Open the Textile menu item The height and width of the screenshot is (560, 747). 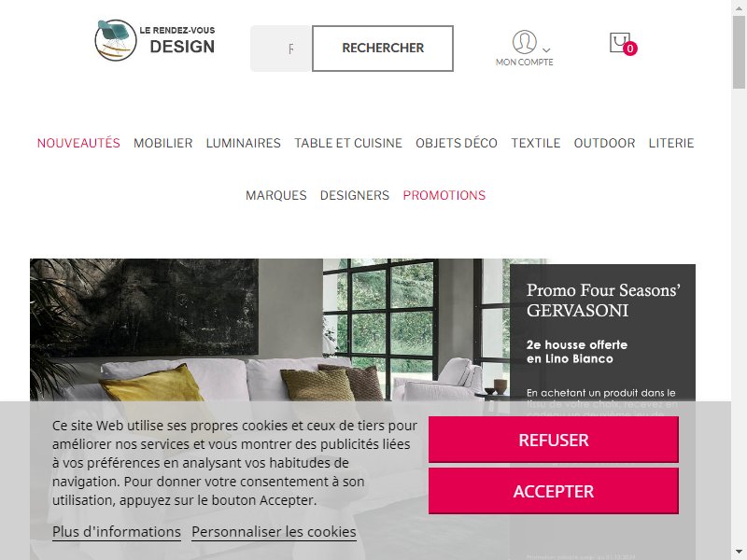(536, 143)
